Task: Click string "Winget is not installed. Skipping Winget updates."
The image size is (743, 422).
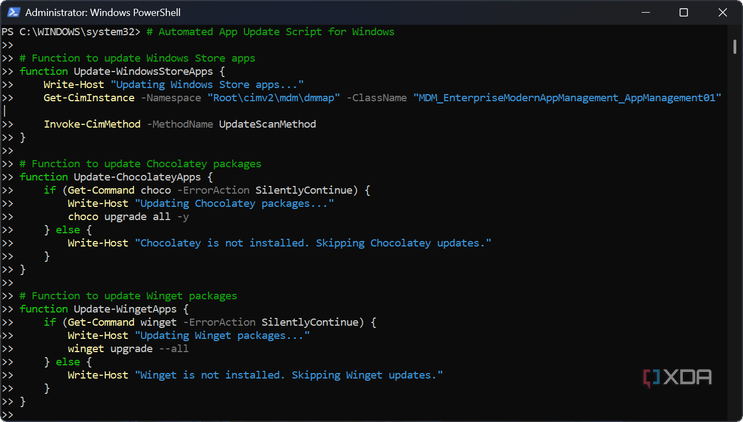Action: pos(289,375)
